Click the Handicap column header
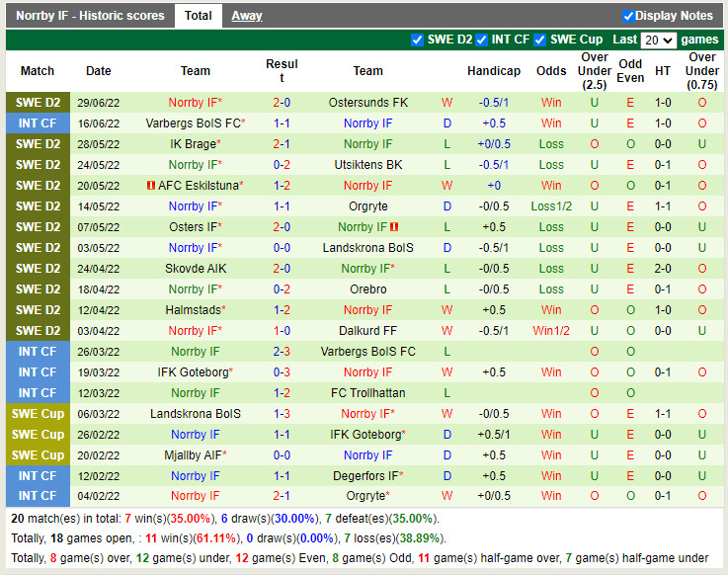This screenshot has width=728, height=575. coord(493,71)
